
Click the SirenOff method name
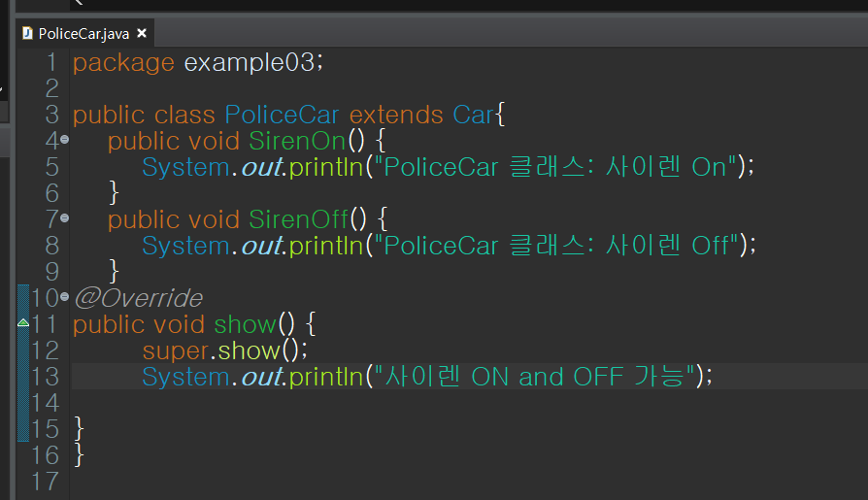tap(298, 219)
